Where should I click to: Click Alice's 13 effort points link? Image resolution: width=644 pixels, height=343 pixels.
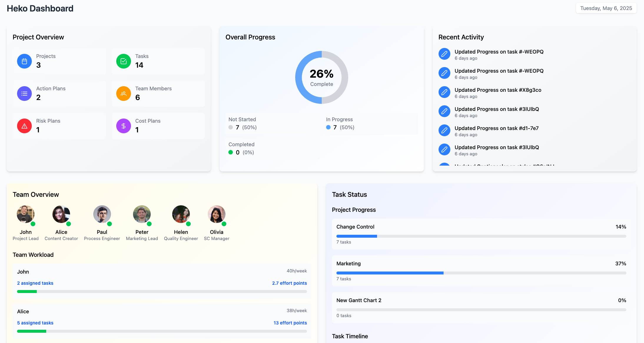[x=290, y=323]
